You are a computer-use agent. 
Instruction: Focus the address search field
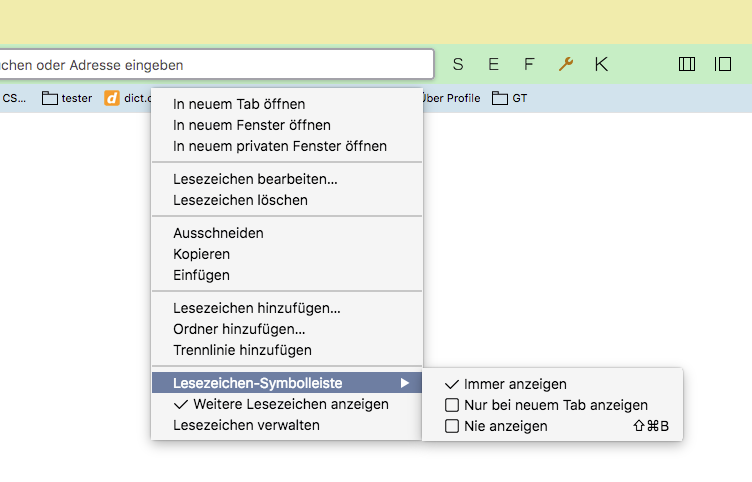tap(215, 64)
